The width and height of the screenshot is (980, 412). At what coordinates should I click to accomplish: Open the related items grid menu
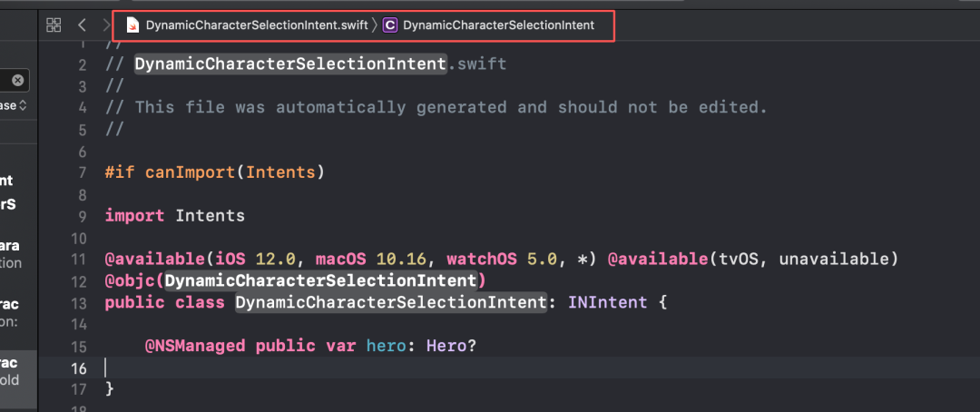54,25
